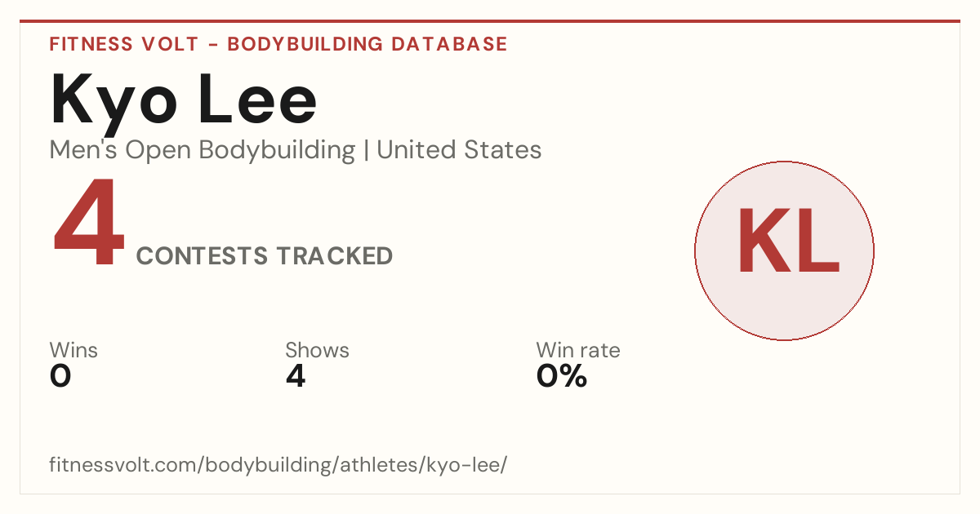This screenshot has width=980, height=514.
Task: Click the letter L in avatar
Action: [x=817, y=241]
